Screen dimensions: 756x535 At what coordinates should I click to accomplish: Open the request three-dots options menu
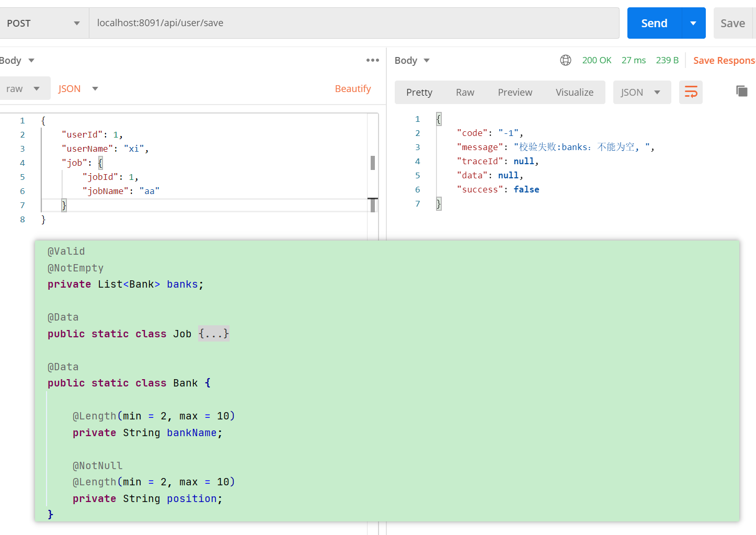click(x=373, y=60)
